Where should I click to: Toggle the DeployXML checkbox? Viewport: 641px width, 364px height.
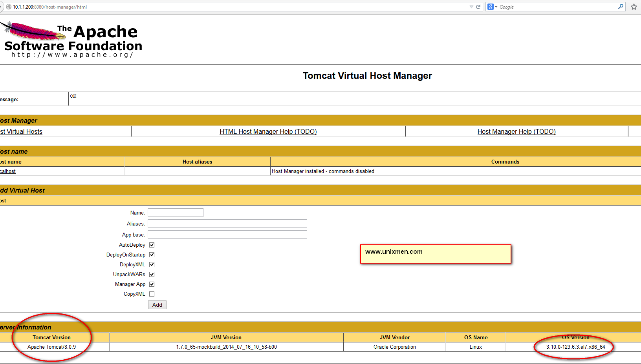point(152,264)
